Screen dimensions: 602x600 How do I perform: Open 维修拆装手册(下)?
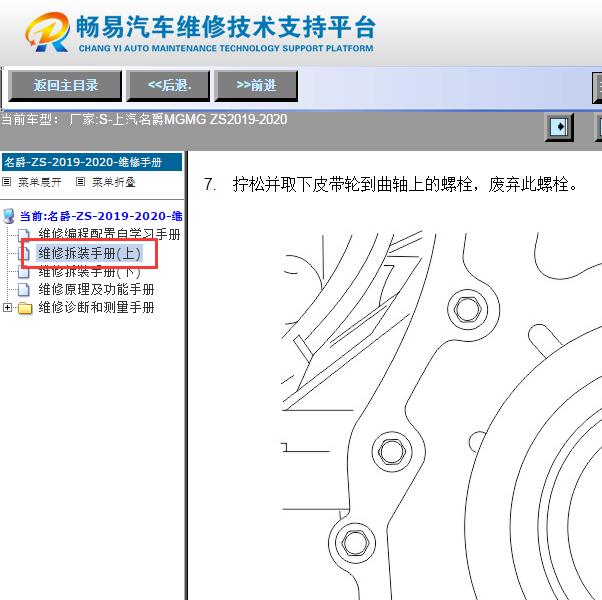point(89,271)
